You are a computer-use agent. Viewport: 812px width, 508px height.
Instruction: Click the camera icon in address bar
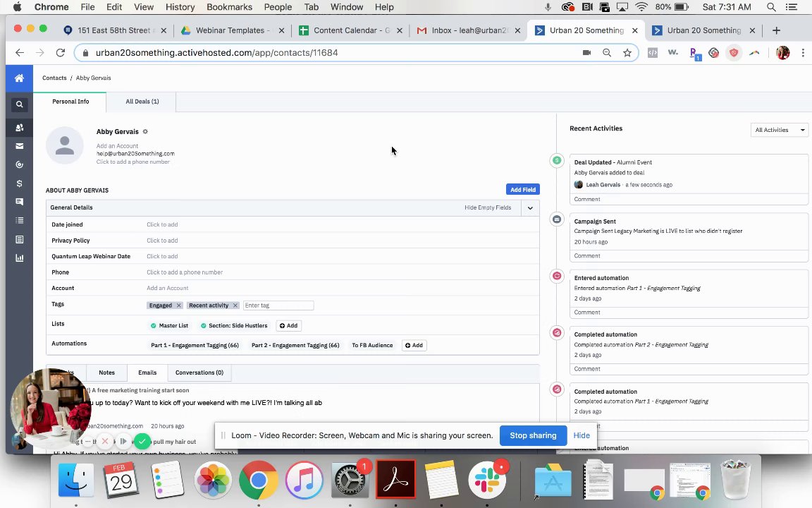[586, 52]
